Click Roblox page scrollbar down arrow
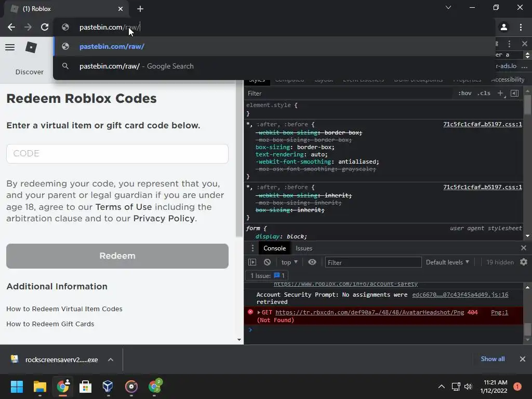This screenshot has height=399, width=532. (x=239, y=340)
